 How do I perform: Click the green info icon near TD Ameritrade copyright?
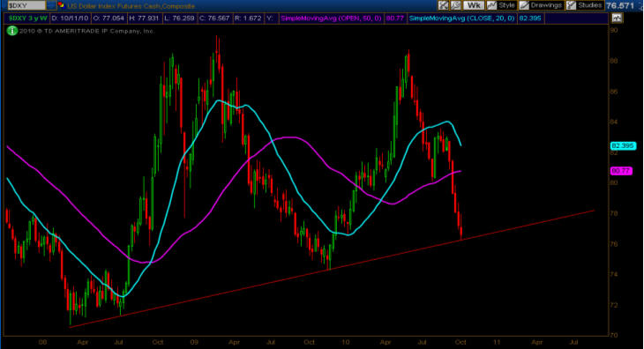coord(12,31)
